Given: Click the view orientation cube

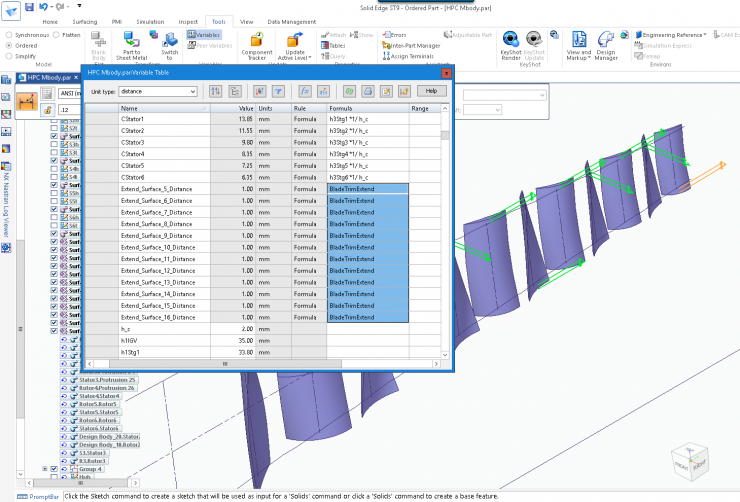Looking at the screenshot, I should 690,461.
